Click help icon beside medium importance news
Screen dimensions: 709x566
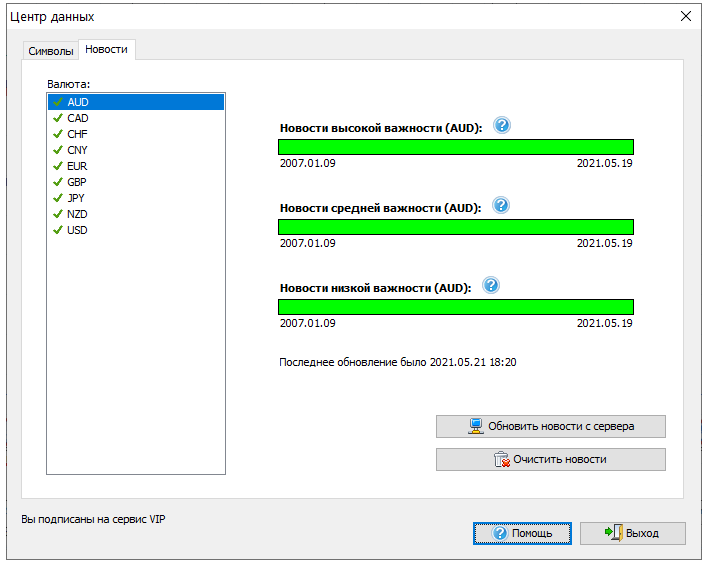click(502, 206)
